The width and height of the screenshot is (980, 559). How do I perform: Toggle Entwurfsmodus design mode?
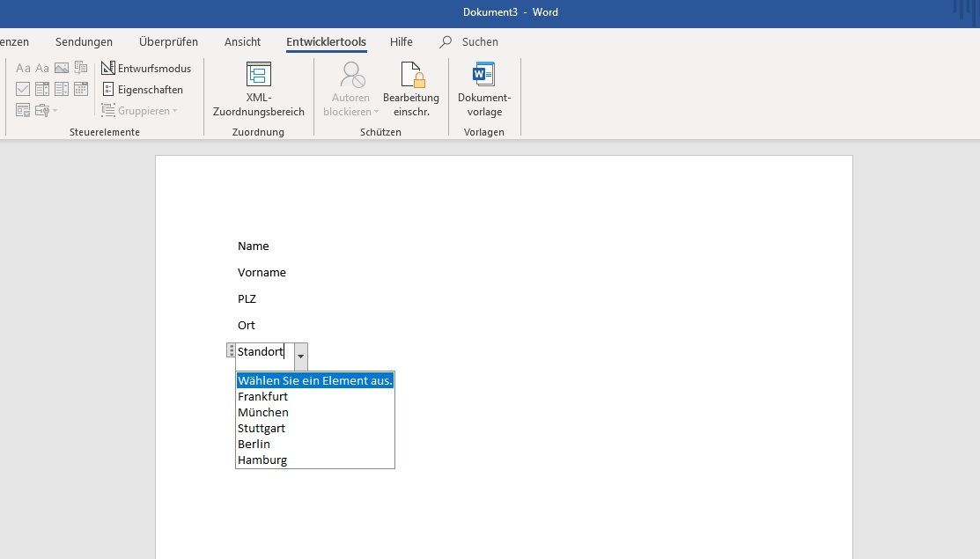[146, 69]
